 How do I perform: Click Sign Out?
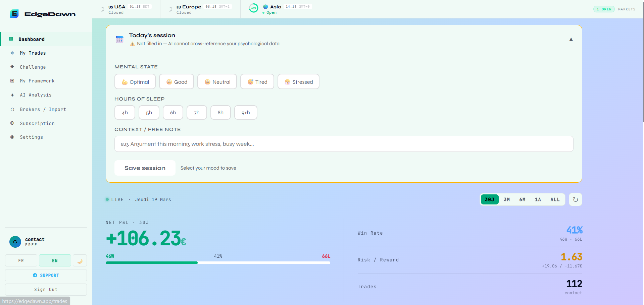pyautogui.click(x=46, y=289)
